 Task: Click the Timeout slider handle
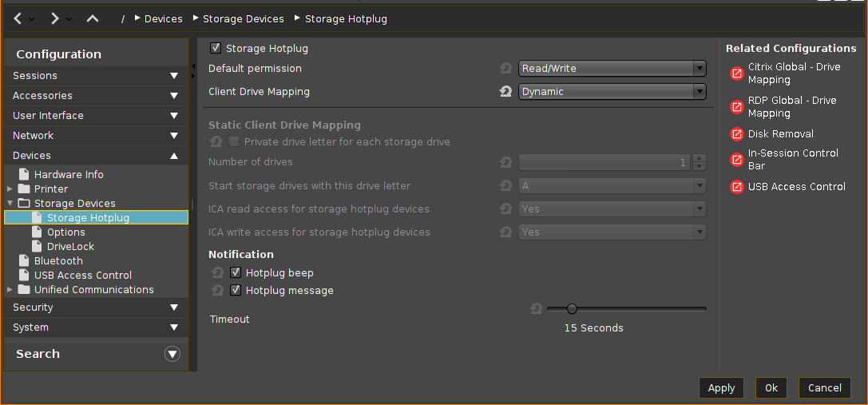(x=572, y=308)
